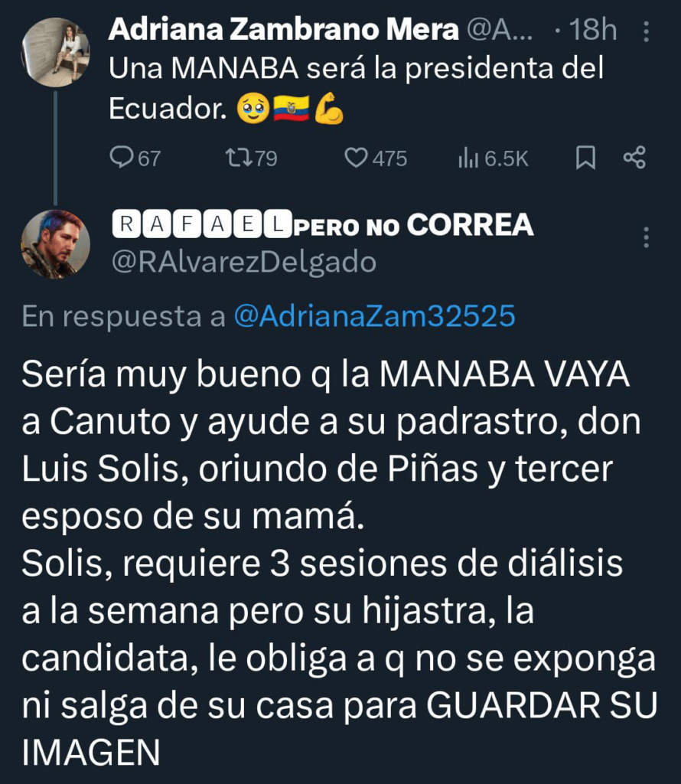
Task: Share the tweet via the share icon
Action: [x=634, y=158]
